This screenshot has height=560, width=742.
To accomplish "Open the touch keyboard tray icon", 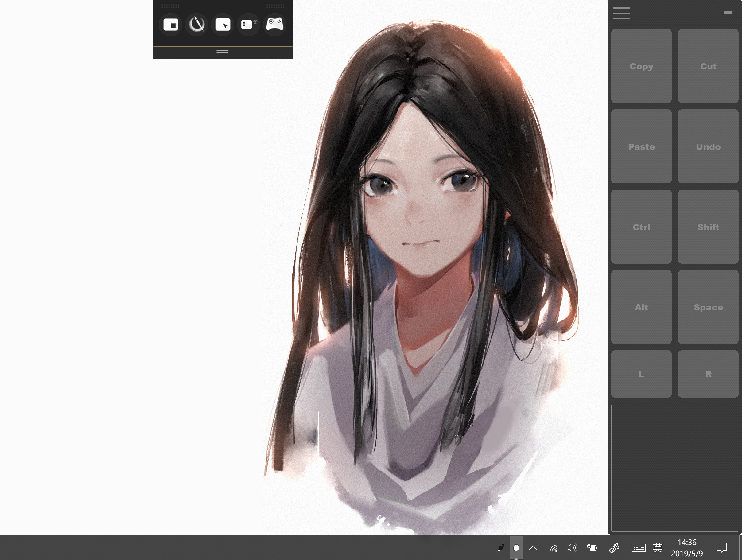I will (638, 548).
